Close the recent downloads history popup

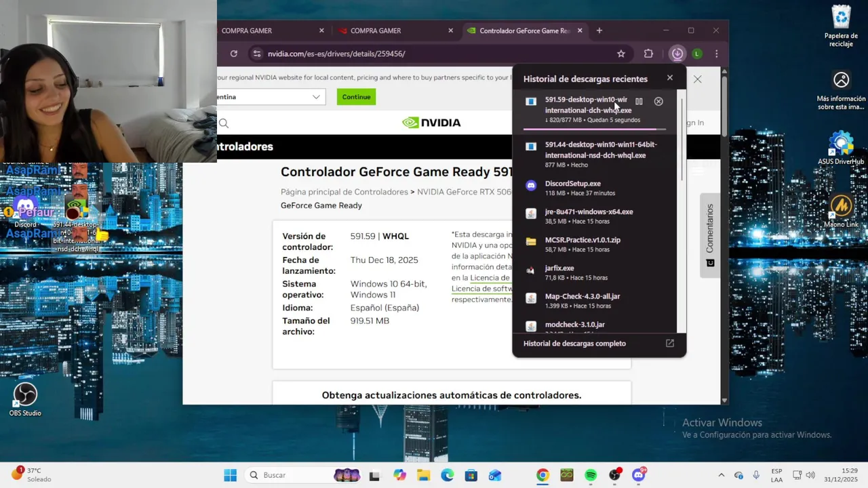pos(670,78)
